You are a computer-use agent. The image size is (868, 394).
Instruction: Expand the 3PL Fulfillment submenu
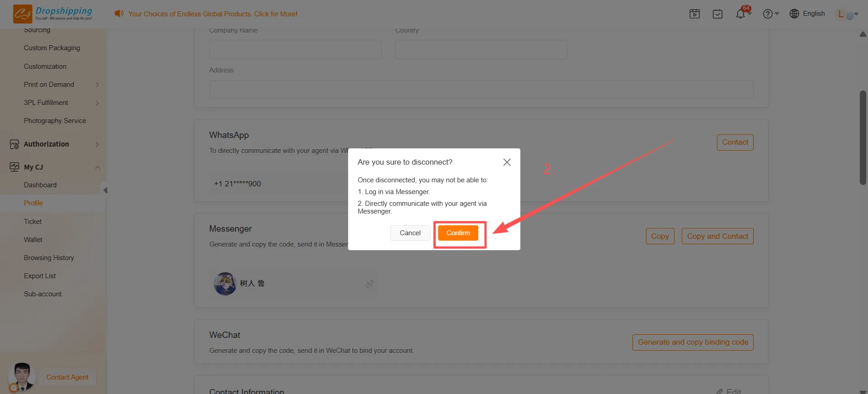pyautogui.click(x=97, y=103)
